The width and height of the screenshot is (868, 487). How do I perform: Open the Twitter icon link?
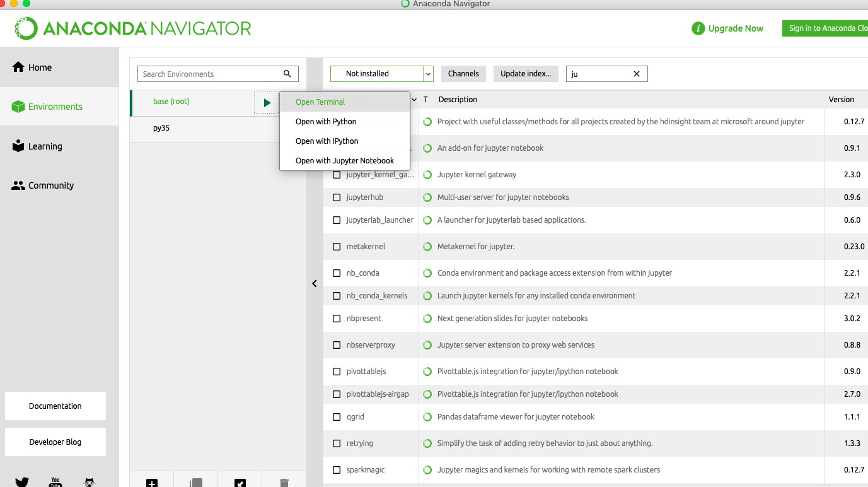[22, 483]
